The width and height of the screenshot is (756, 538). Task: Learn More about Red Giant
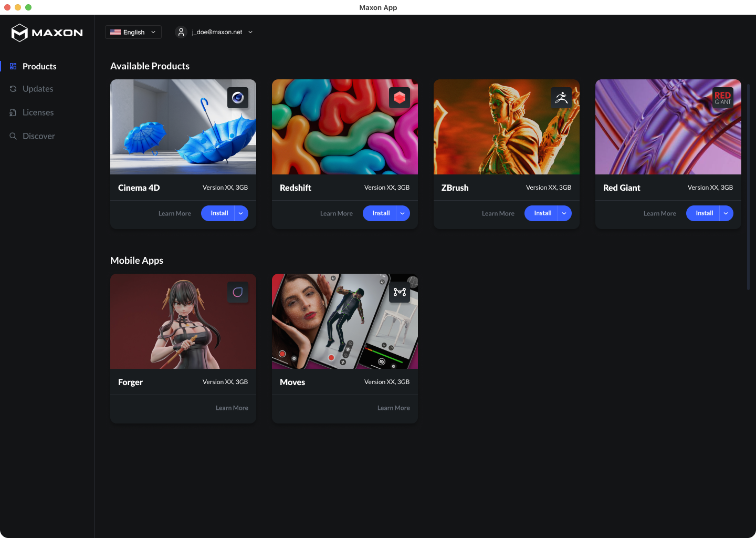point(660,214)
